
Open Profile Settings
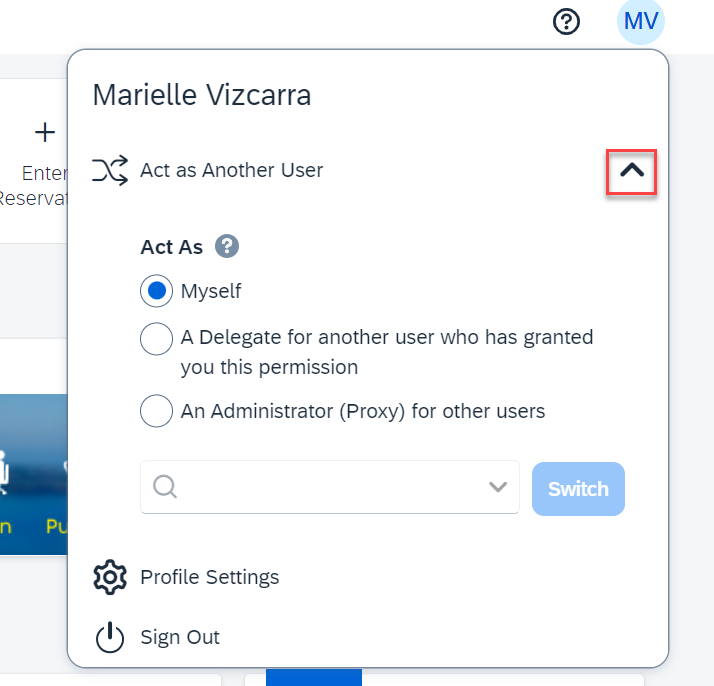(209, 577)
